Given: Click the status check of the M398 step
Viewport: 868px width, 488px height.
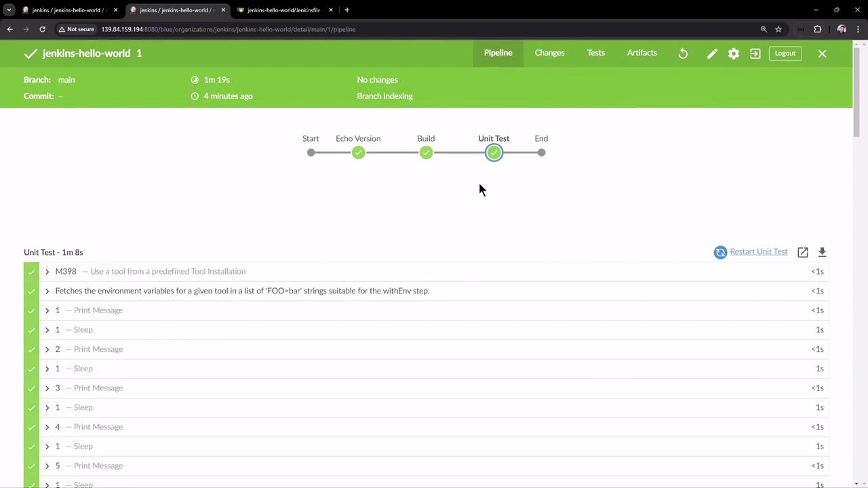Looking at the screenshot, I should pyautogui.click(x=31, y=272).
